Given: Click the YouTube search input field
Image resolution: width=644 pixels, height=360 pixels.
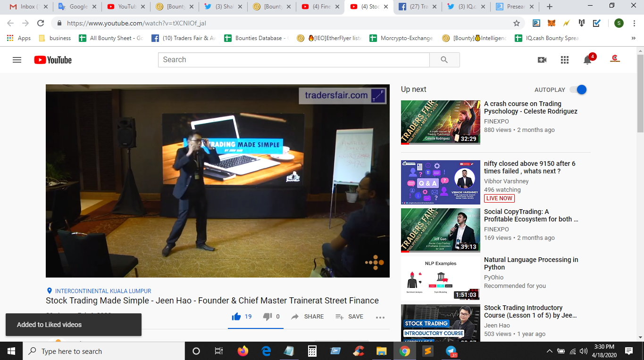Looking at the screenshot, I should [294, 60].
